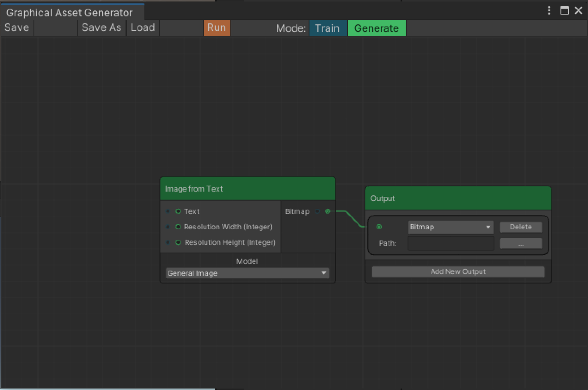The width and height of the screenshot is (588, 390).
Task: Open the General Image model dropdown
Action: coord(247,273)
